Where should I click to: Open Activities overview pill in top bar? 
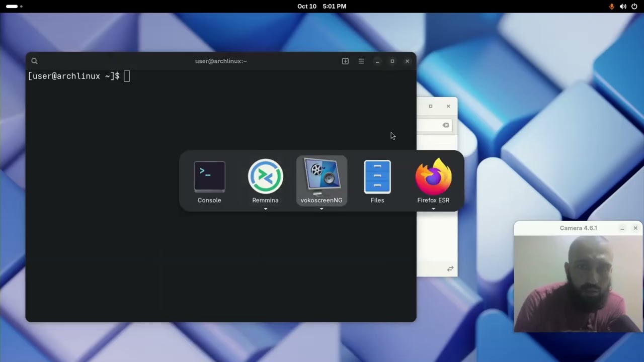14,6
